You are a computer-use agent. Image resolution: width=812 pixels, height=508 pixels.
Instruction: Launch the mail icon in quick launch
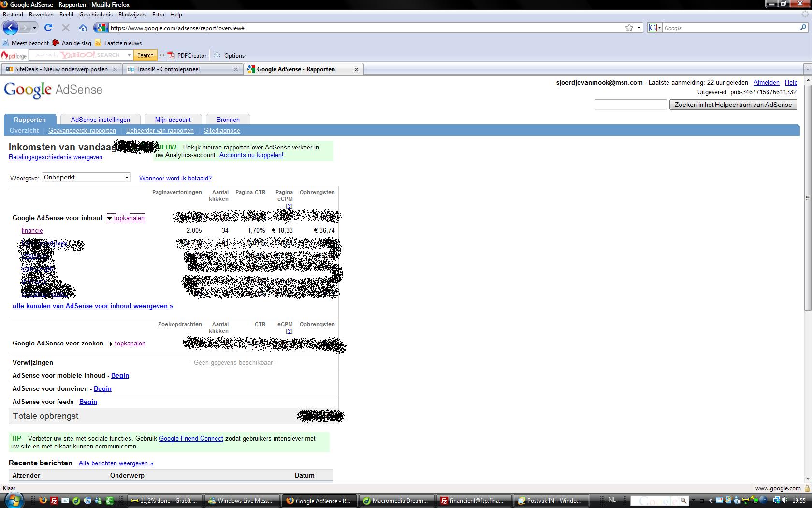(65, 501)
